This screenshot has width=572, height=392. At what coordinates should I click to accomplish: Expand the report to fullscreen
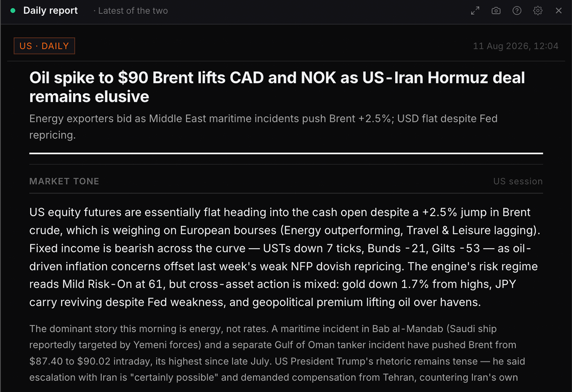[x=475, y=11]
